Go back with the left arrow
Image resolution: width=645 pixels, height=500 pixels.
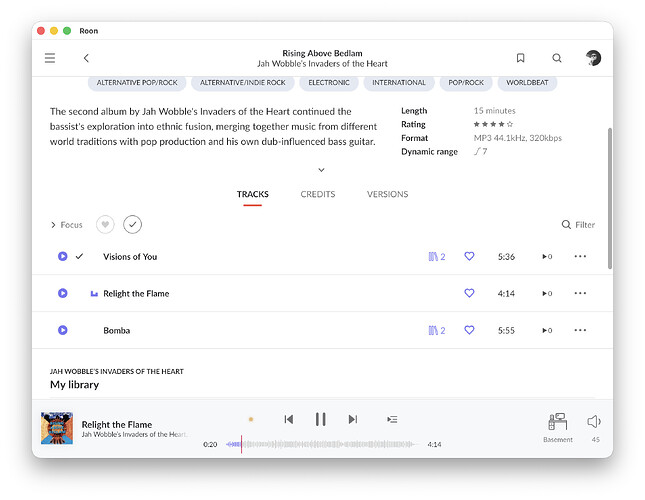pos(86,58)
